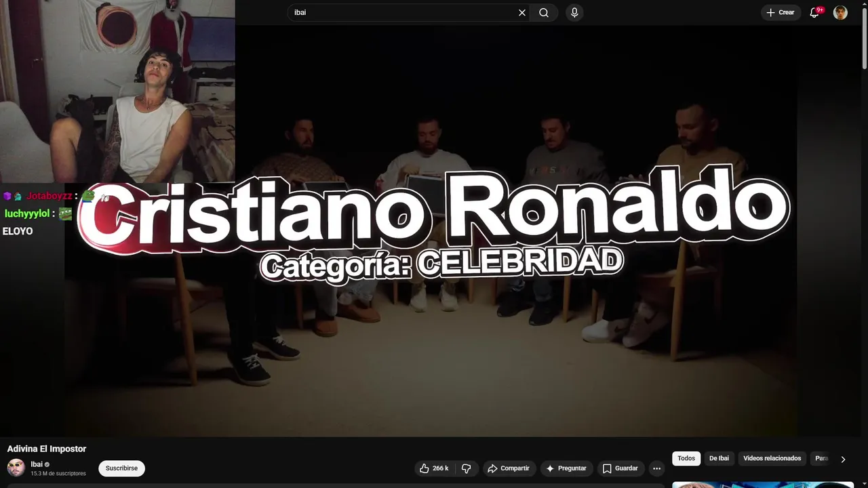This screenshot has width=868, height=488.
Task: Like the video with 266 k
Action: (434, 468)
